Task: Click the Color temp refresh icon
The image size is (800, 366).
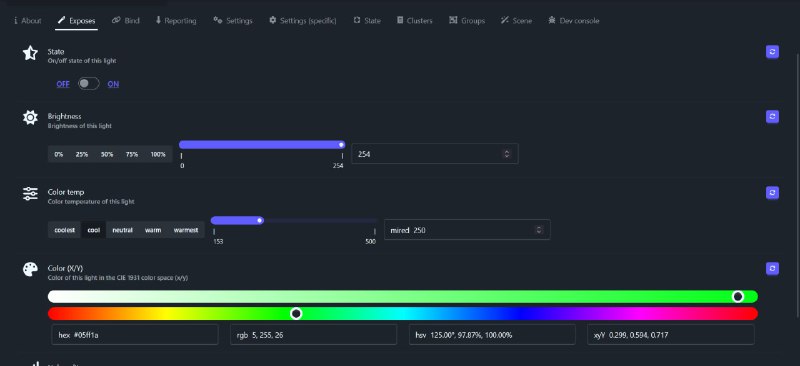Action: 772,192
